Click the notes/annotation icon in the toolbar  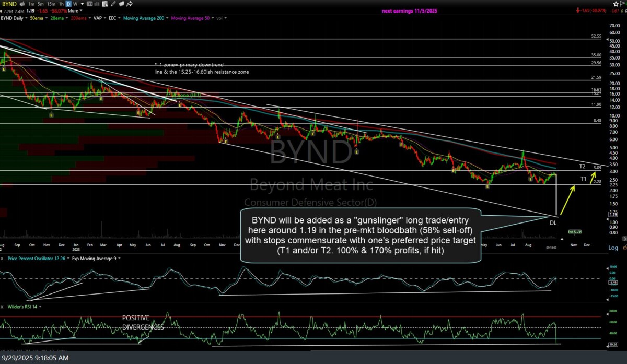click(121, 4)
